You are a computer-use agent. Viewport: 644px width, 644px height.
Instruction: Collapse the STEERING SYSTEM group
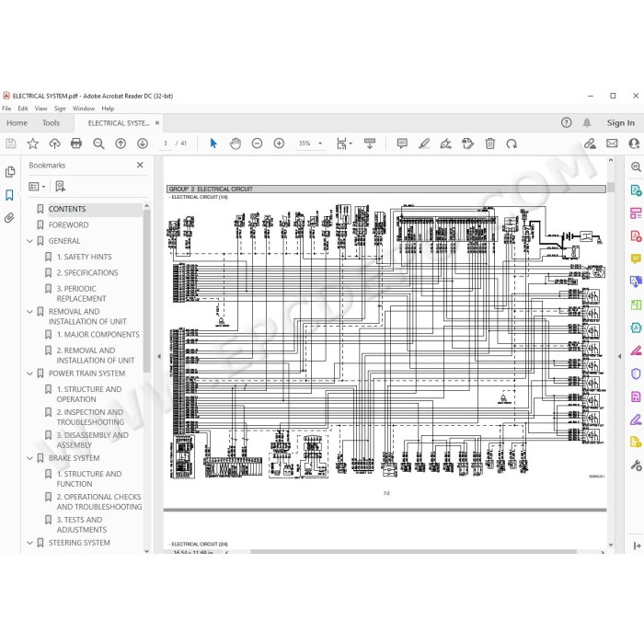(x=29, y=543)
